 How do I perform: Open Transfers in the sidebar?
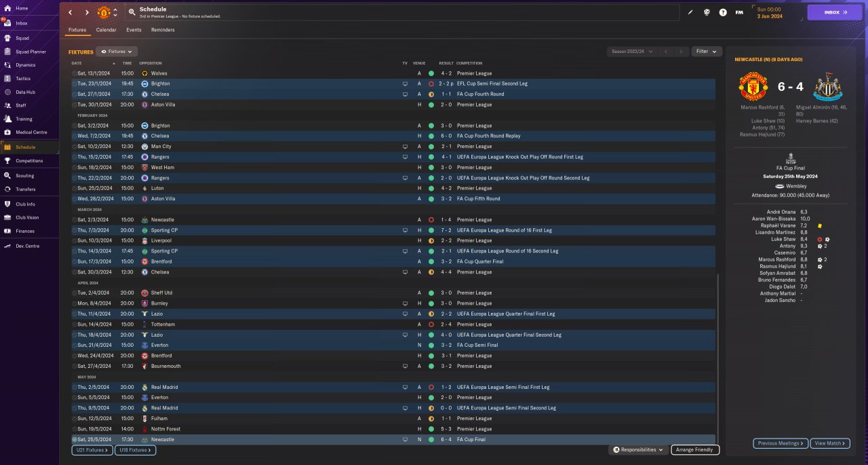coord(26,189)
